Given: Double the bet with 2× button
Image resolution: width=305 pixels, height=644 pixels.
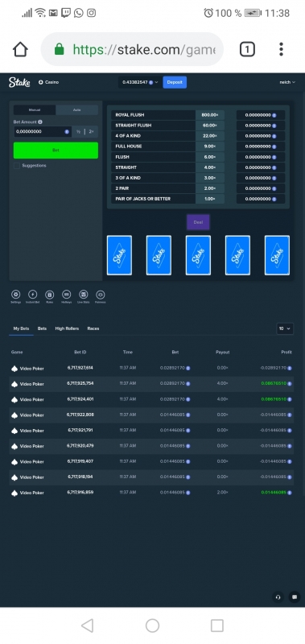Looking at the screenshot, I should [91, 131].
